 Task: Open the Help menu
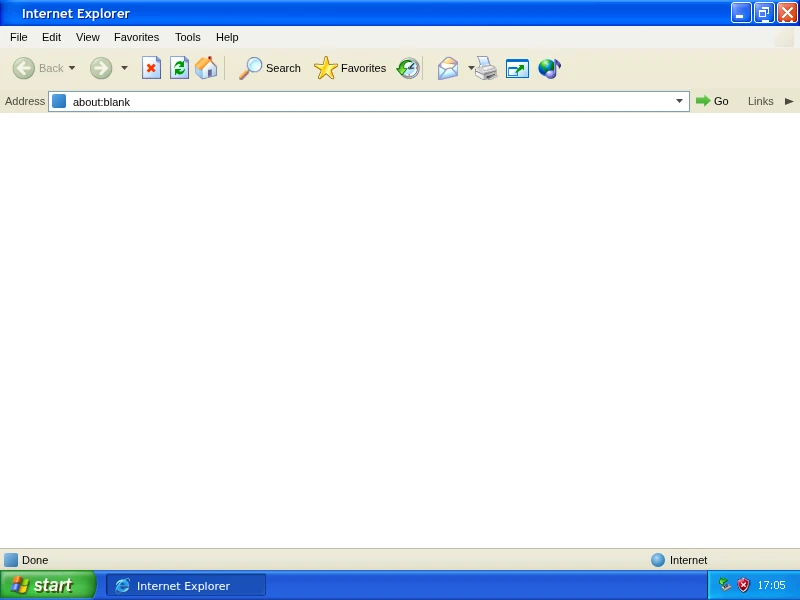[227, 37]
